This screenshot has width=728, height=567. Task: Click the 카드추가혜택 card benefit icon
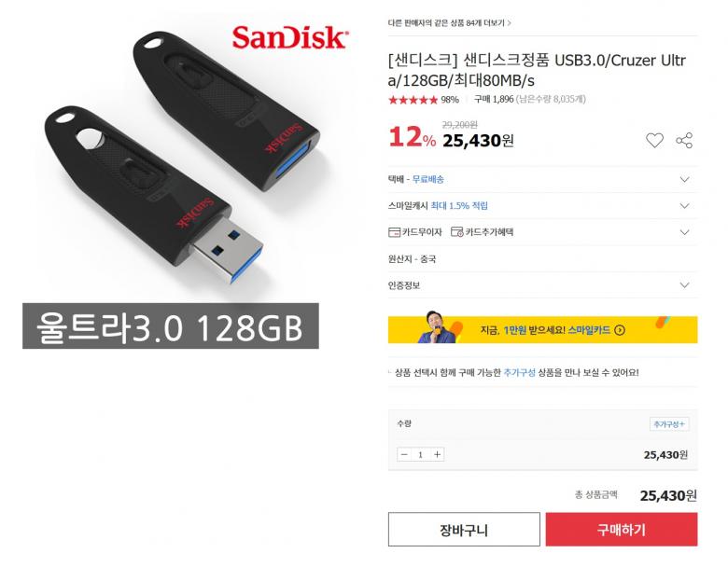456,232
